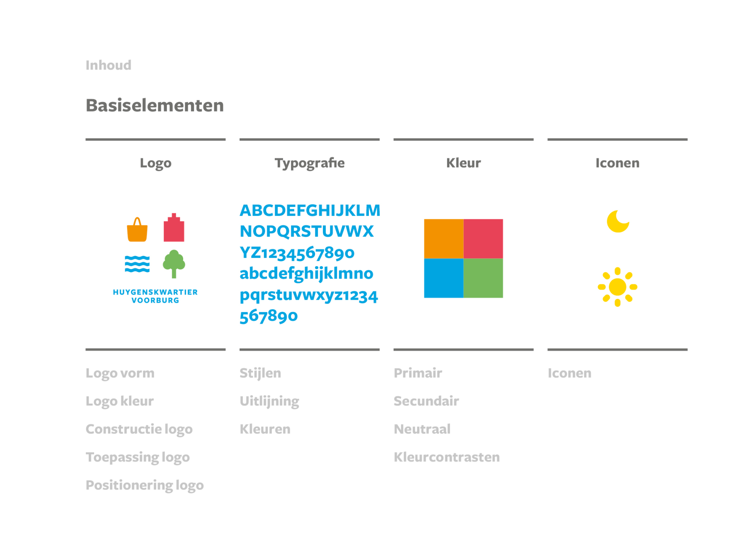Select the orange color swatch
Image resolution: width=746 pixels, height=560 pixels.
(443, 239)
